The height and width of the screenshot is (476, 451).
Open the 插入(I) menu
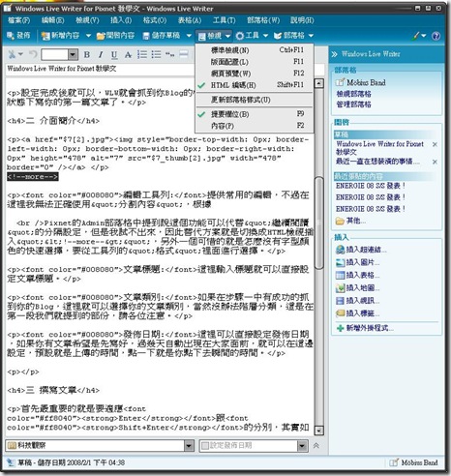pyautogui.click(x=121, y=20)
